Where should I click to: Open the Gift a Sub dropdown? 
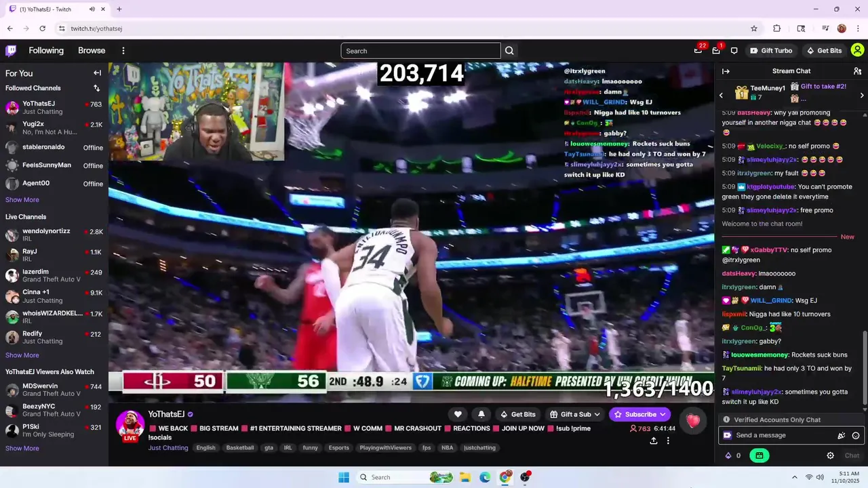tap(574, 414)
